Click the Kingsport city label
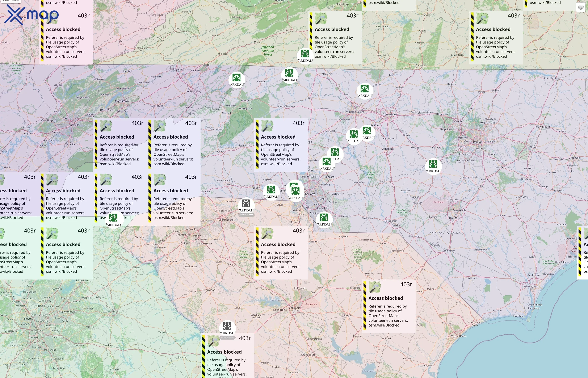This screenshot has height=378, width=588. pyautogui.click(x=178, y=69)
